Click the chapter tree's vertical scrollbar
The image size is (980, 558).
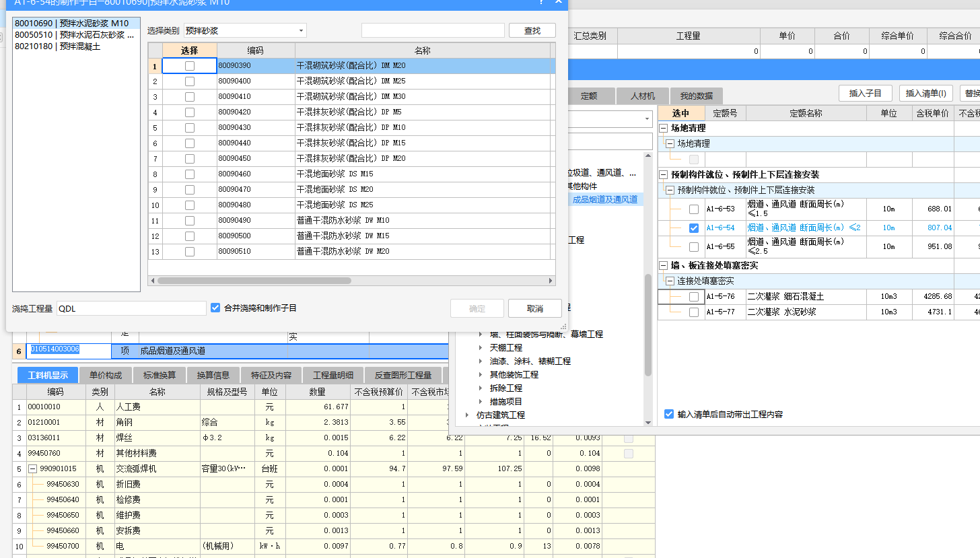pos(648,326)
